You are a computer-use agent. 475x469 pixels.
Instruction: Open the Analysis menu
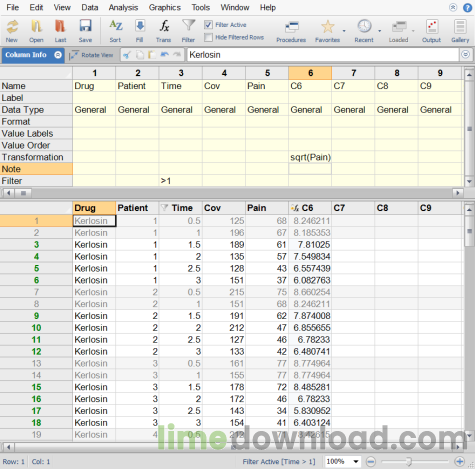(x=123, y=7)
